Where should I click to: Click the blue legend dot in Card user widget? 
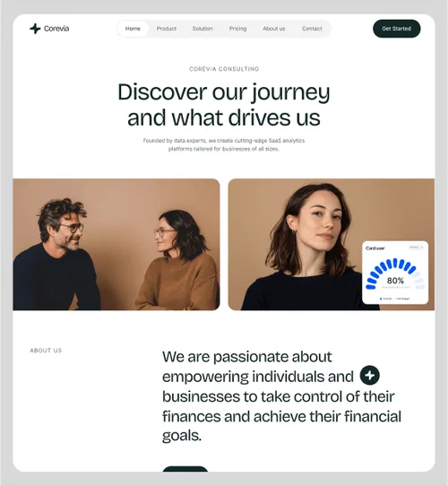click(x=381, y=299)
